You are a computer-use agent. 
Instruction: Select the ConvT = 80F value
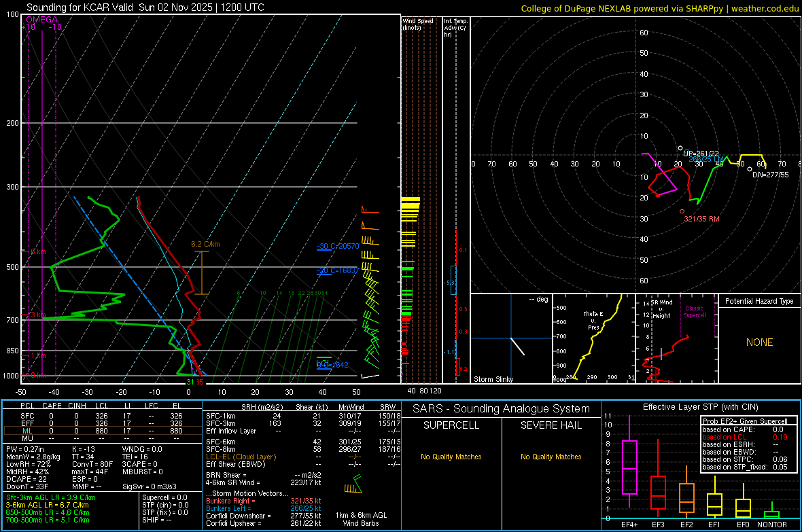pyautogui.click(x=92, y=464)
